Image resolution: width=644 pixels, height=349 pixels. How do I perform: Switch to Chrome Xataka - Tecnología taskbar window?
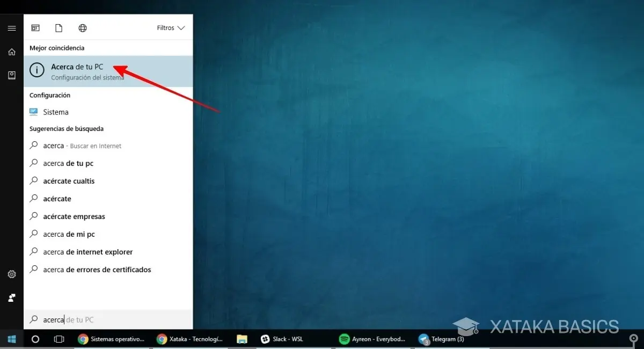click(189, 339)
